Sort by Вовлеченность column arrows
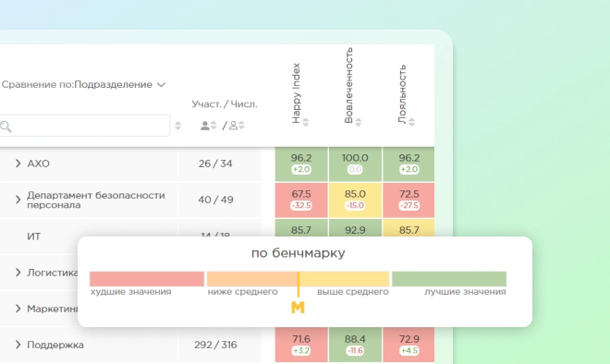Viewport: 610px width, 364px height. pyautogui.click(x=359, y=122)
